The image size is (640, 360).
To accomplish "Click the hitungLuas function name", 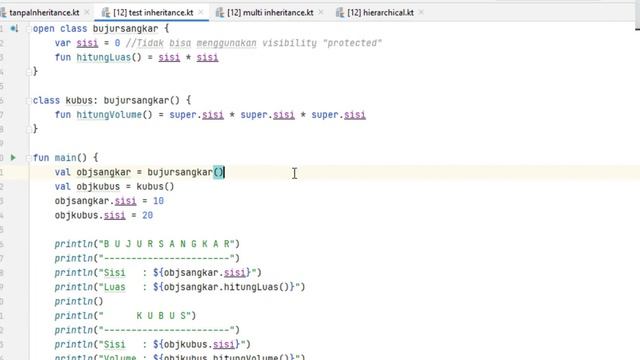I will click(x=103, y=58).
